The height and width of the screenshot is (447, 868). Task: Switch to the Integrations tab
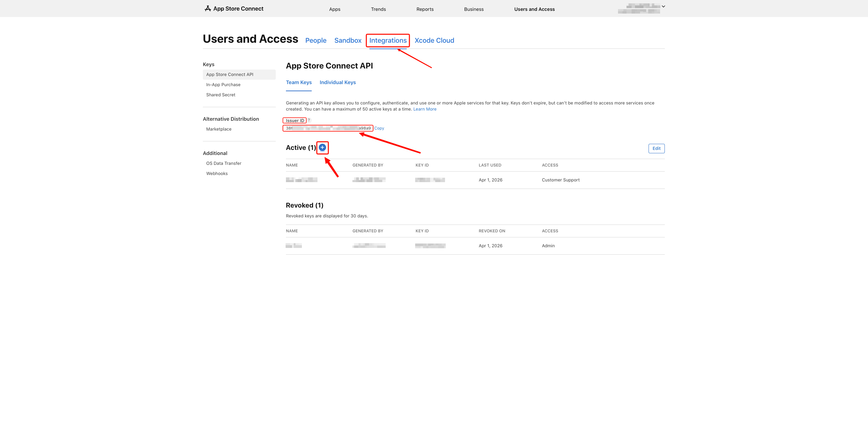(x=388, y=40)
